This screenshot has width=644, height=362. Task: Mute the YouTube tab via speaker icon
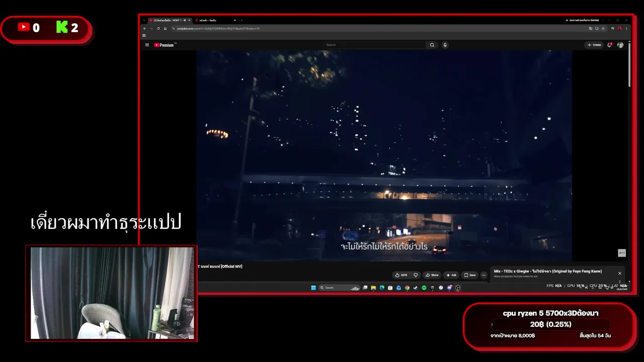185,20
